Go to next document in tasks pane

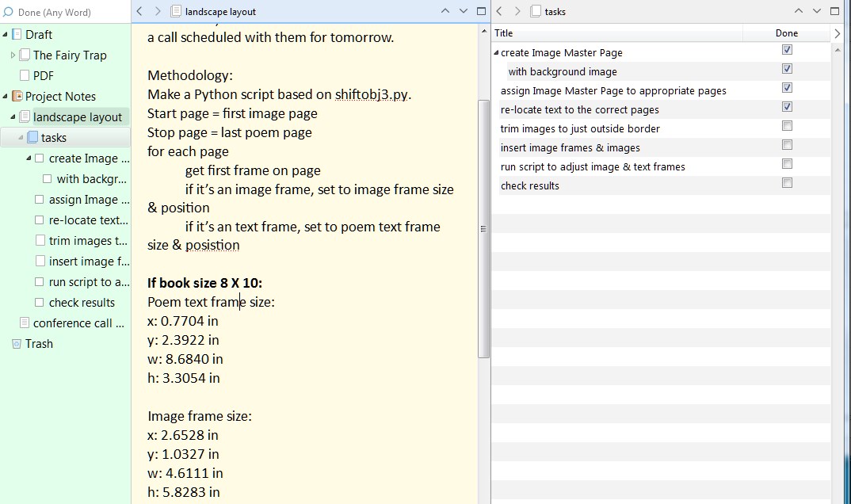tap(816, 11)
